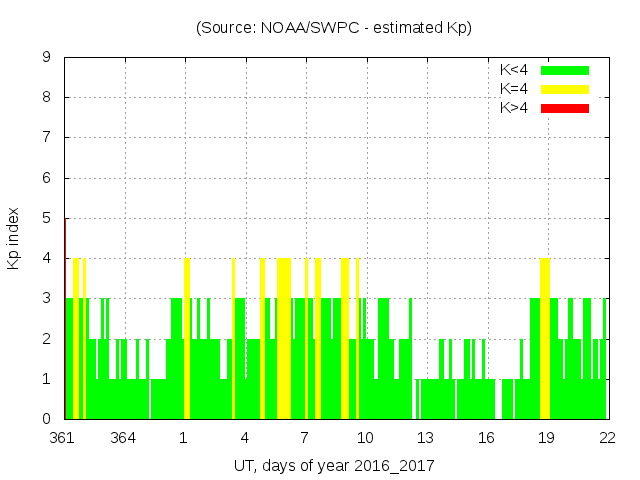Screen dimensions: 640x480
Task: Click the x-axis tick label 13
Action: [x=425, y=438]
